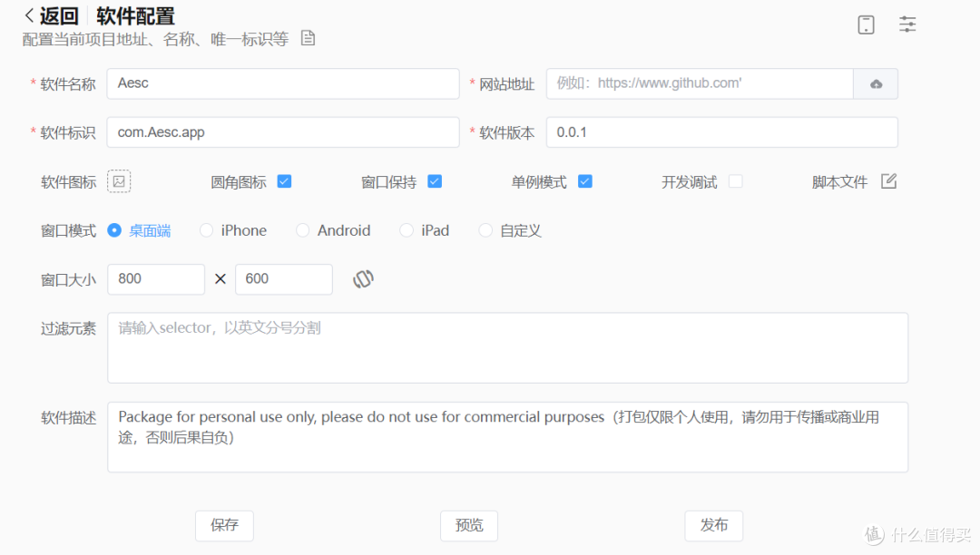980x555 pixels.
Task: Click the 发布 button
Action: [714, 526]
